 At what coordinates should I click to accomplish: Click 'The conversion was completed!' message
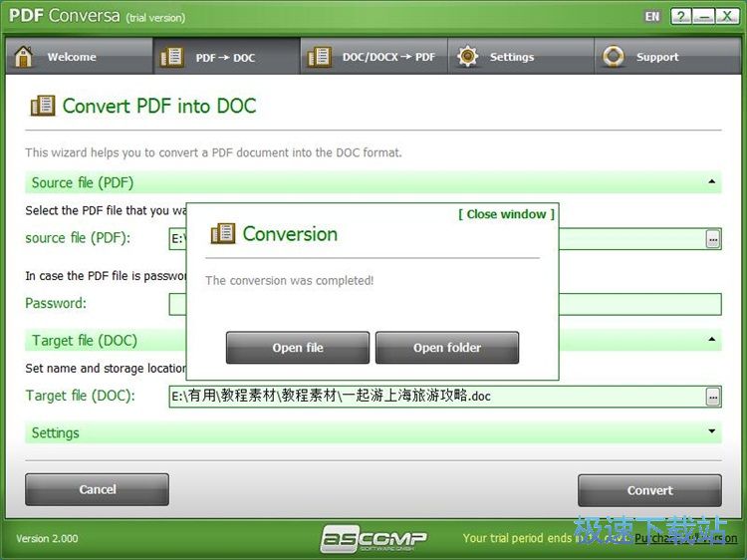(x=289, y=280)
